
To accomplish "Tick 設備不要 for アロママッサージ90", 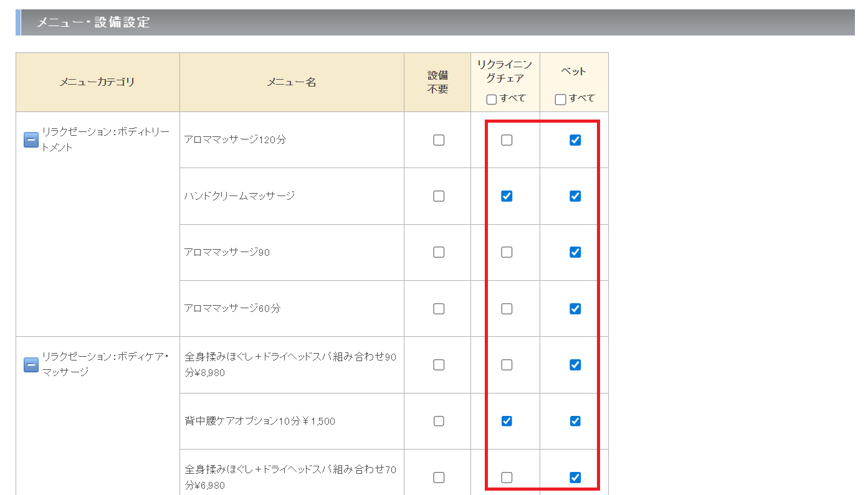I will point(439,252).
